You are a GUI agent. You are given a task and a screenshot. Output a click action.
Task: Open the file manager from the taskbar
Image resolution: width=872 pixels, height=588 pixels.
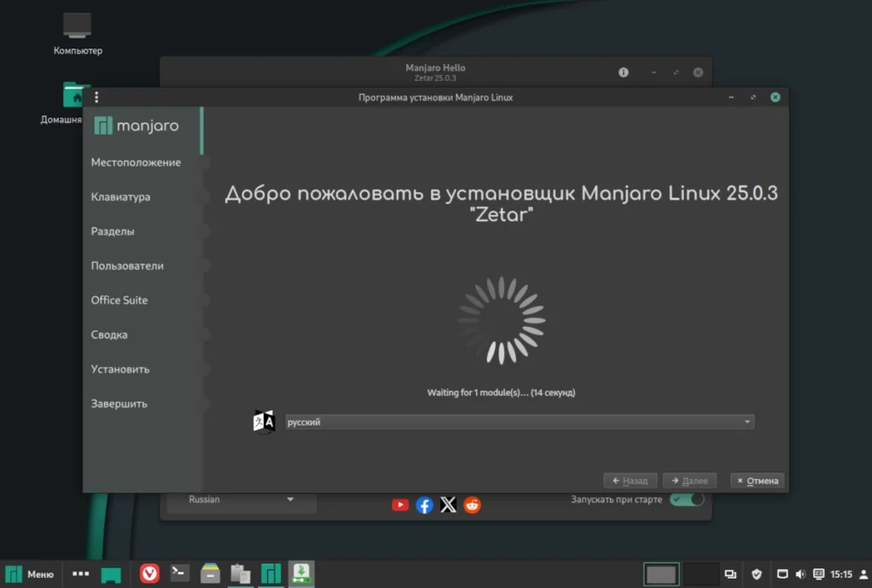[x=209, y=574]
